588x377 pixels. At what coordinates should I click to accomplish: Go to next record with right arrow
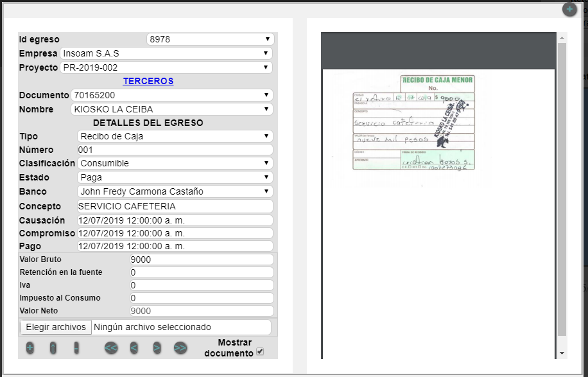coord(157,347)
